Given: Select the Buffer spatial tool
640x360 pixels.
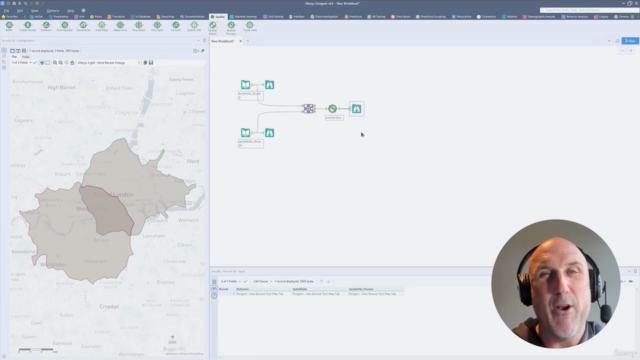Looking at the screenshot, I should point(9,26).
